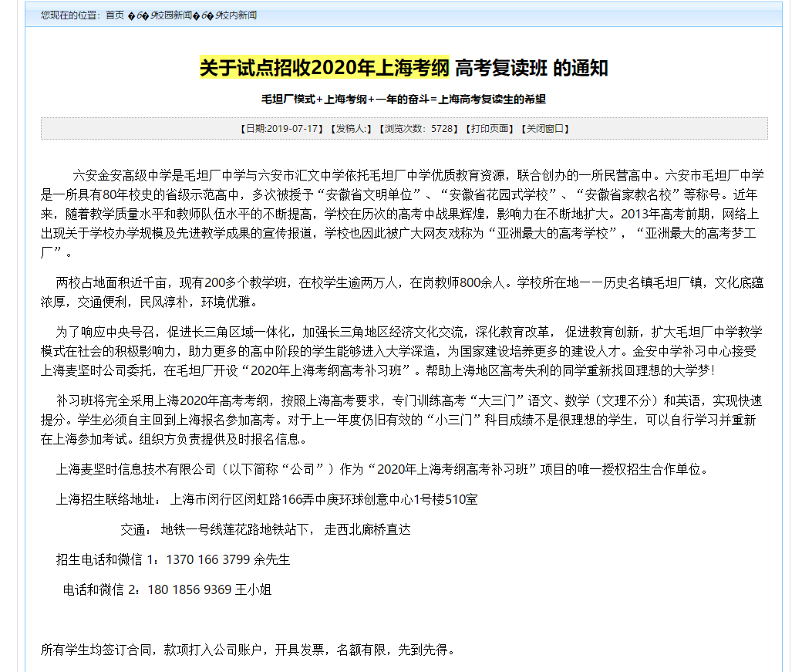This screenshot has width=802, height=672.
Task: Click the 上海招生联络地址 address line
Action: click(267, 499)
